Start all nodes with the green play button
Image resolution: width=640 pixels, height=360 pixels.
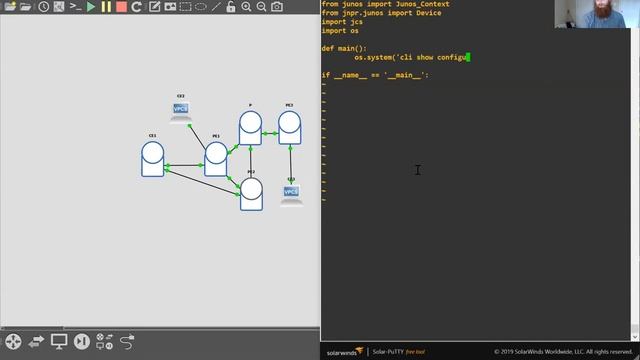click(x=91, y=7)
